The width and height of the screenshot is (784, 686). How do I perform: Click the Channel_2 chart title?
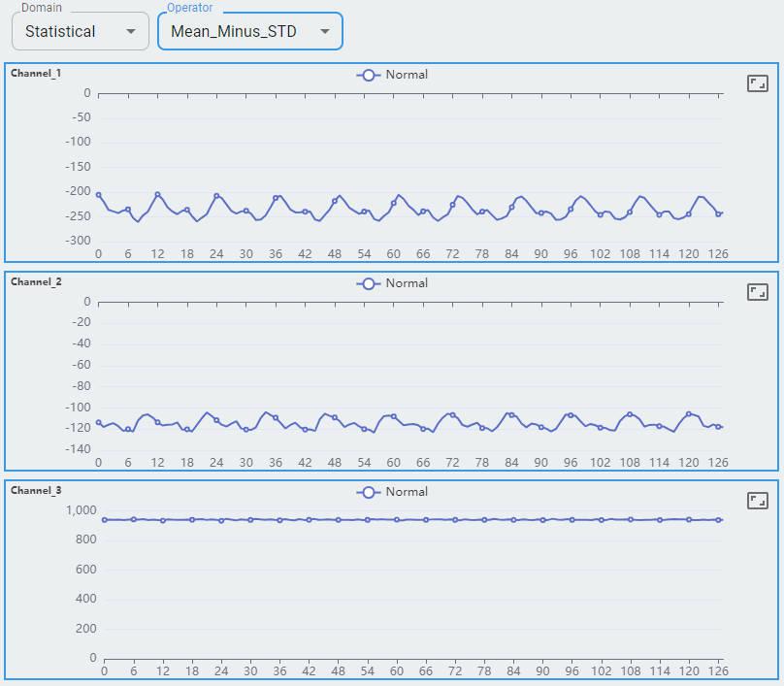pos(36,281)
